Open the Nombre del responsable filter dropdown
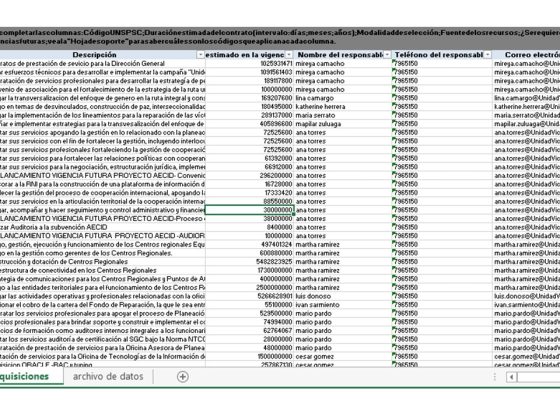The height and width of the screenshot is (420, 560). pyautogui.click(x=388, y=55)
